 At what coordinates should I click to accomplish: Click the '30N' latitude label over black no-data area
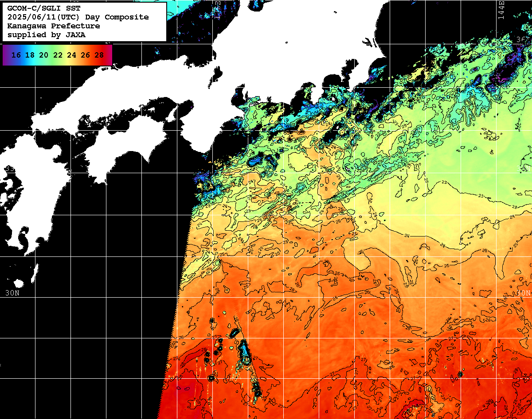pyautogui.click(x=12, y=293)
